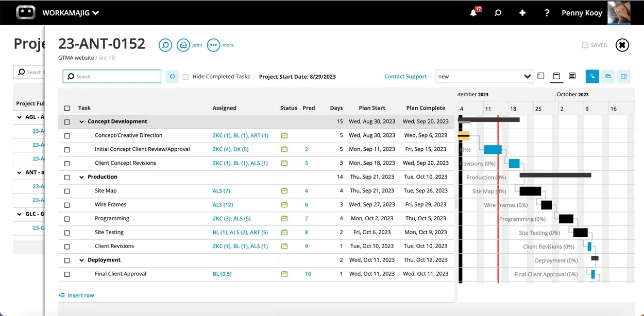The image size is (644, 316).
Task: Check the Programming row checkbox
Action: coord(67,219)
